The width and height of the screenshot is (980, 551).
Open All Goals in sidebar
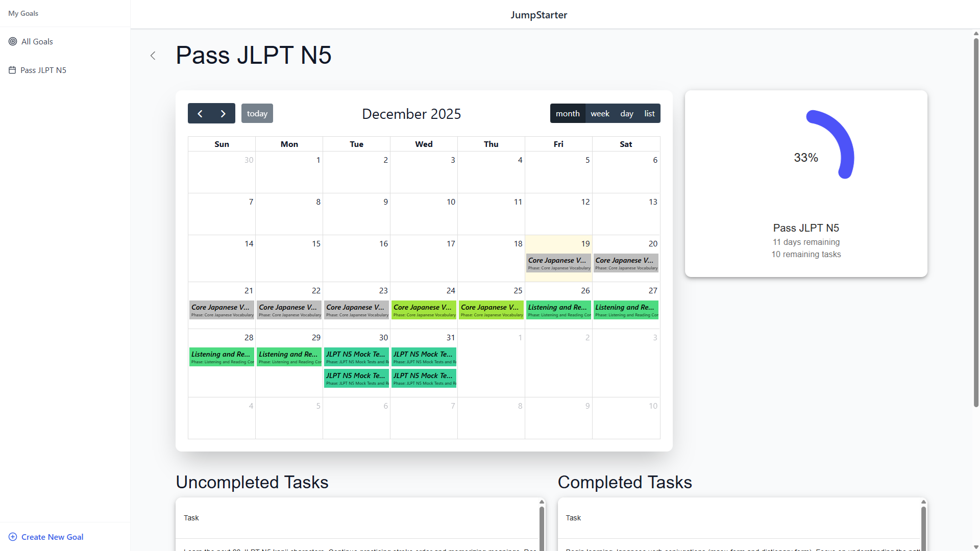(37, 41)
